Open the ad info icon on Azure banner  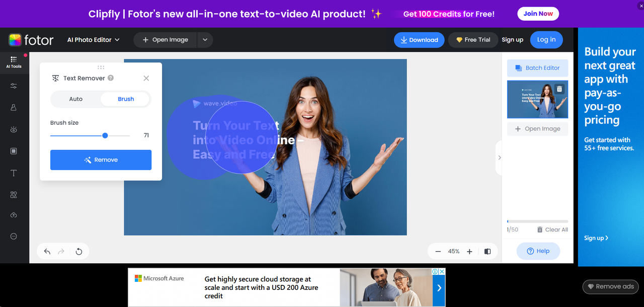pyautogui.click(x=436, y=271)
